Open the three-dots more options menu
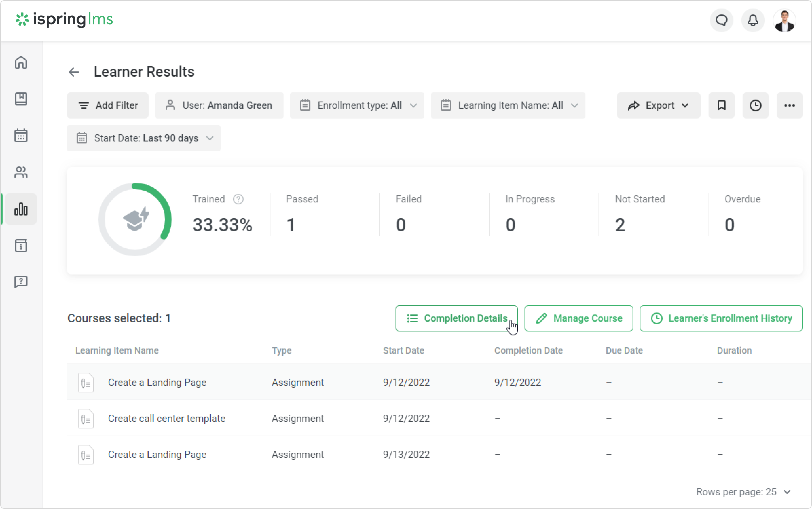 coord(789,105)
